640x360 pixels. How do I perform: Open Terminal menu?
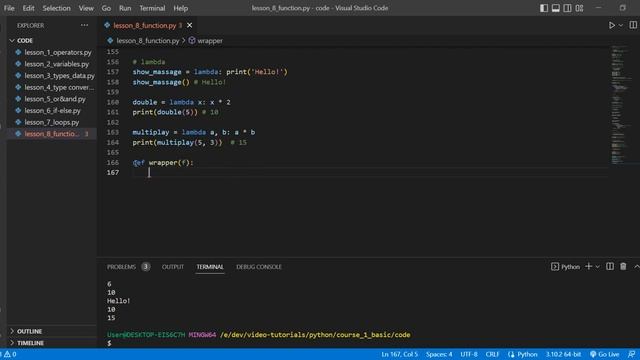[x=152, y=8]
